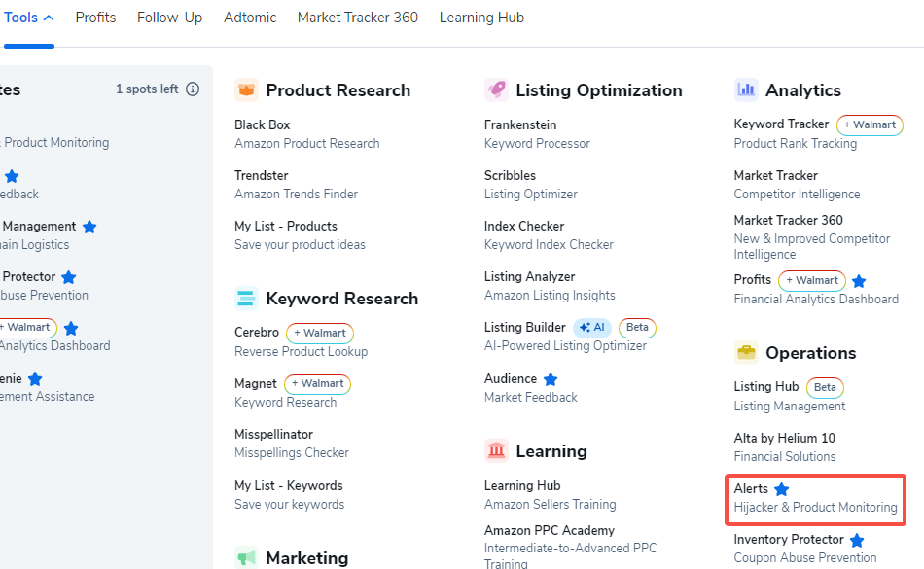Click the Learning building icon

[496, 451]
